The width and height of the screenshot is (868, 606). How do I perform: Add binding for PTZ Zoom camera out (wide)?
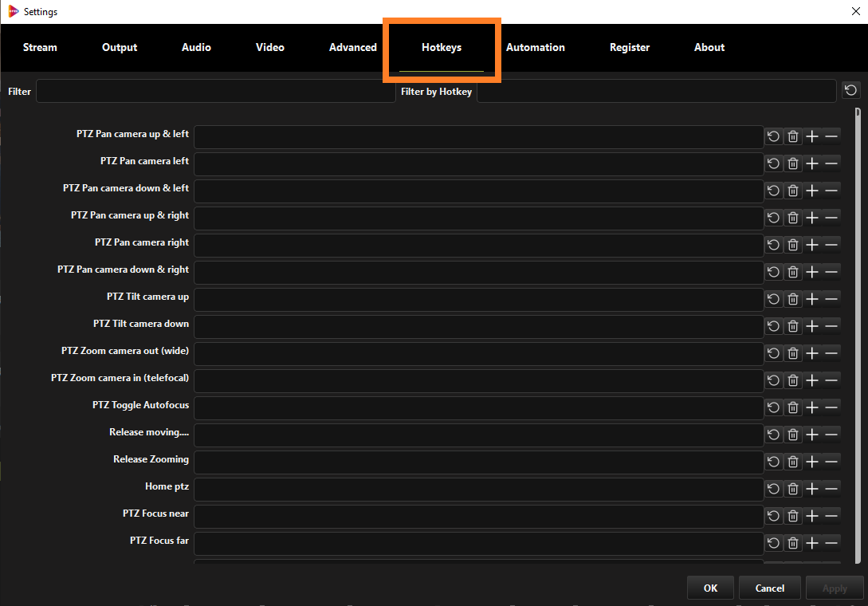[812, 353]
